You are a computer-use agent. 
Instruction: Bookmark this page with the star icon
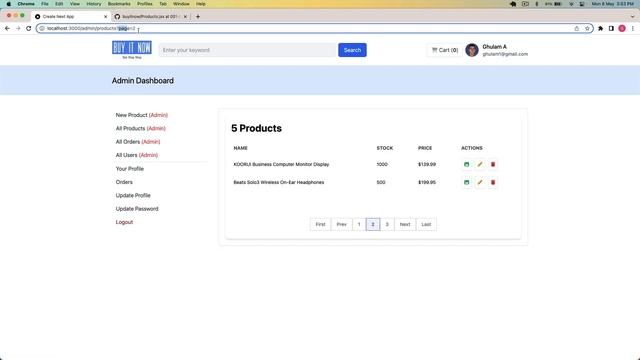(587, 29)
